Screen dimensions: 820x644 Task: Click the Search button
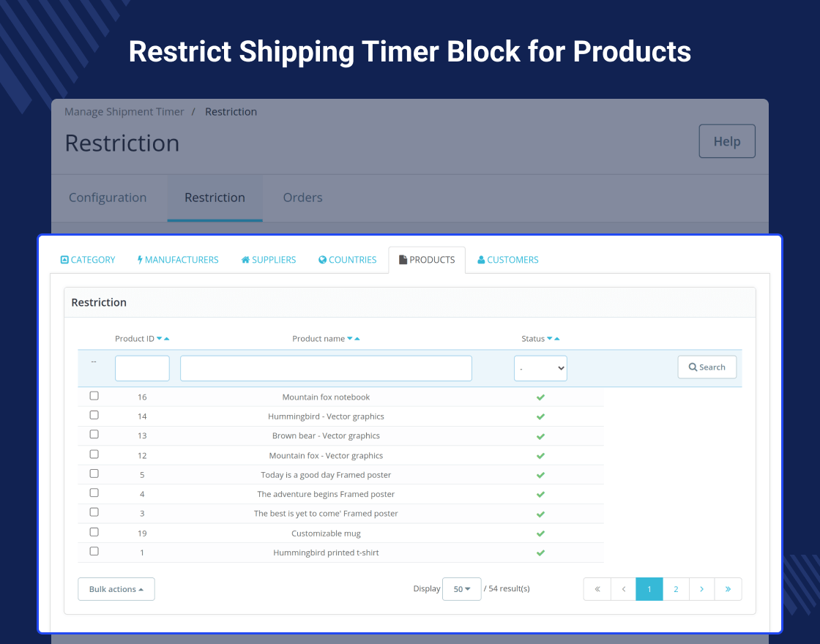(x=707, y=367)
